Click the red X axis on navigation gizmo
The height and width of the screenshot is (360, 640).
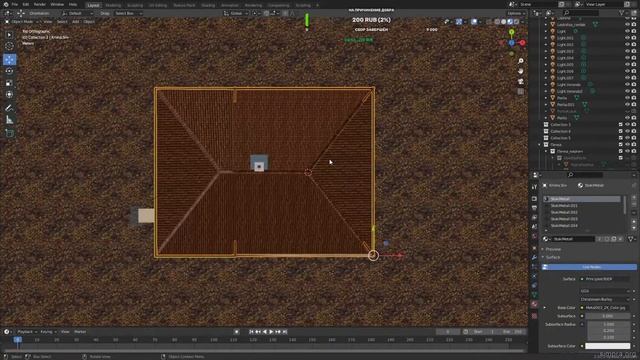tap(522, 42)
